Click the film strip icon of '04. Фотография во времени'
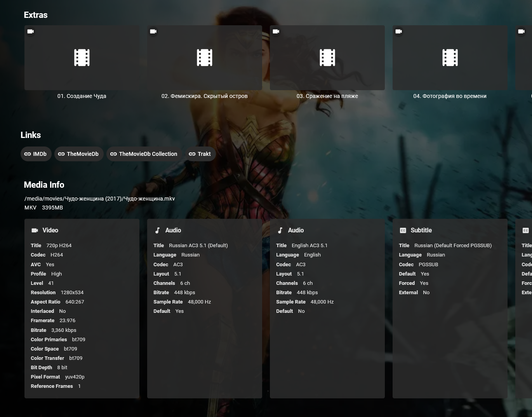532x417 pixels. 450,58
